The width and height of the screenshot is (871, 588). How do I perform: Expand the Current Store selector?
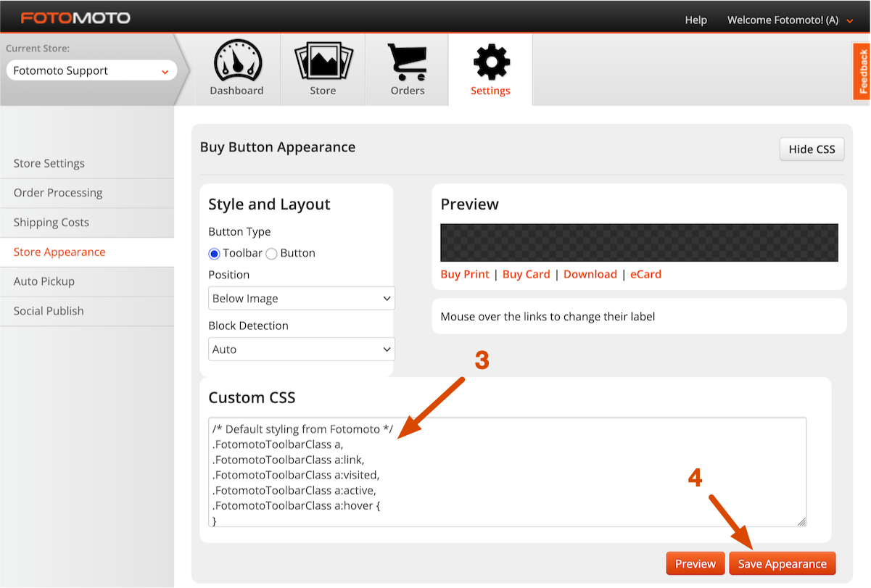pos(91,70)
